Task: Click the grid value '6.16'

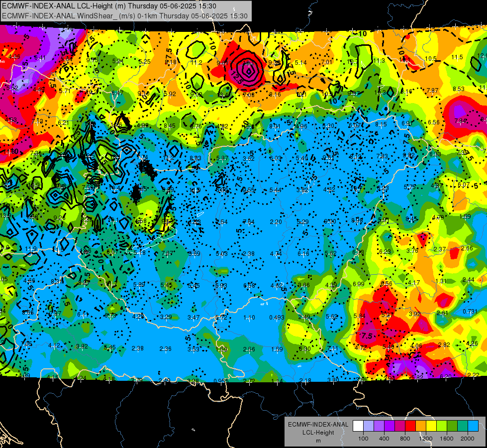Action: [x=303, y=254]
